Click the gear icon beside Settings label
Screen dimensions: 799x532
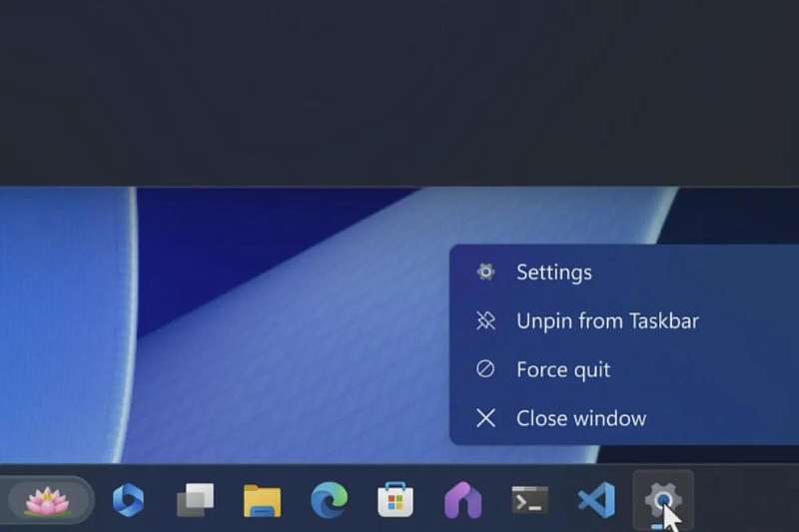[x=485, y=272]
